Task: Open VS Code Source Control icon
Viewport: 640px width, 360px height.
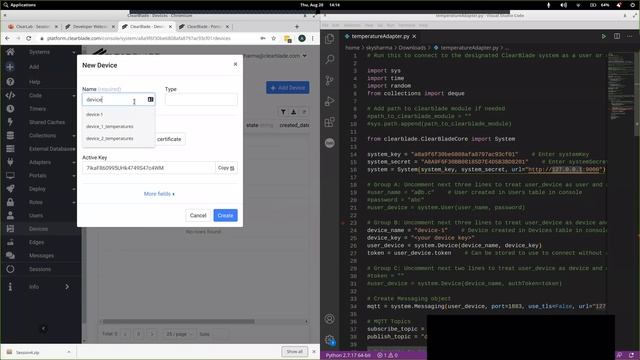Action: coord(329,80)
